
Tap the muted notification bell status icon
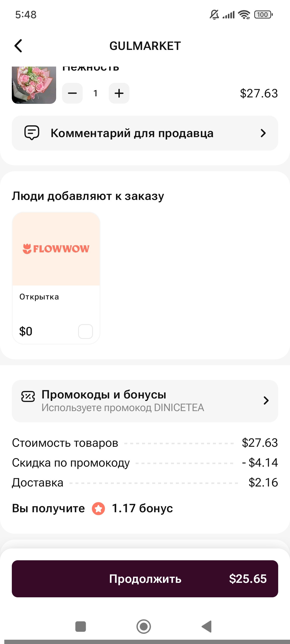click(214, 14)
